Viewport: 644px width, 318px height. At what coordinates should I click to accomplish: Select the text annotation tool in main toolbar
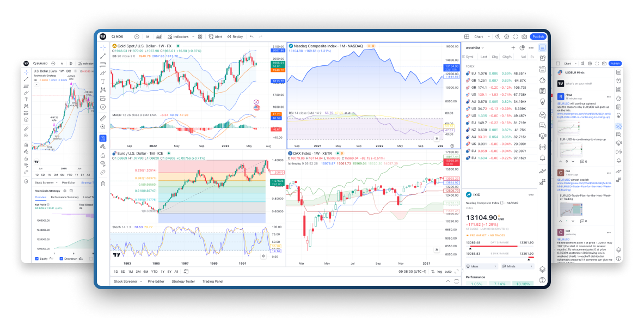point(103,81)
